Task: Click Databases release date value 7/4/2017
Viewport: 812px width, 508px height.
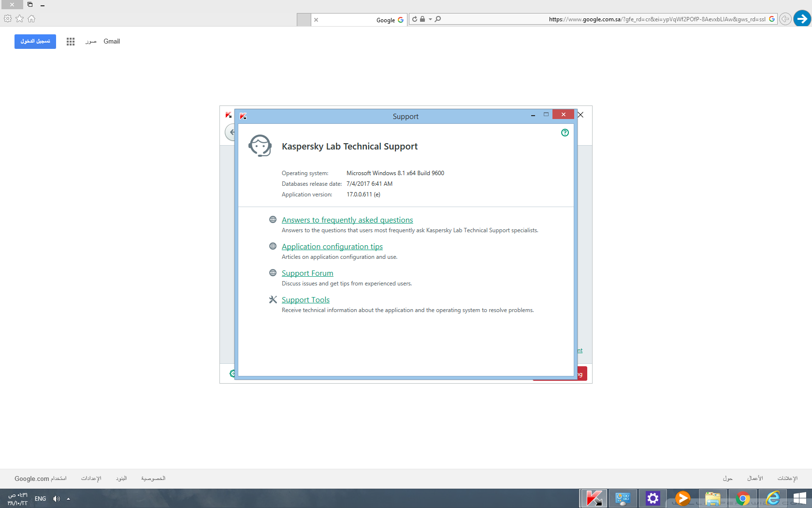Action: [x=369, y=184]
